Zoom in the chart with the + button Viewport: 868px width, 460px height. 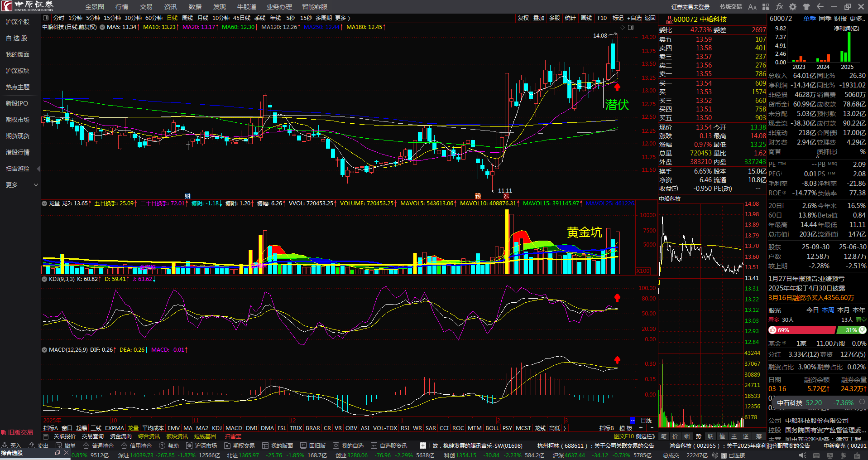click(641, 428)
